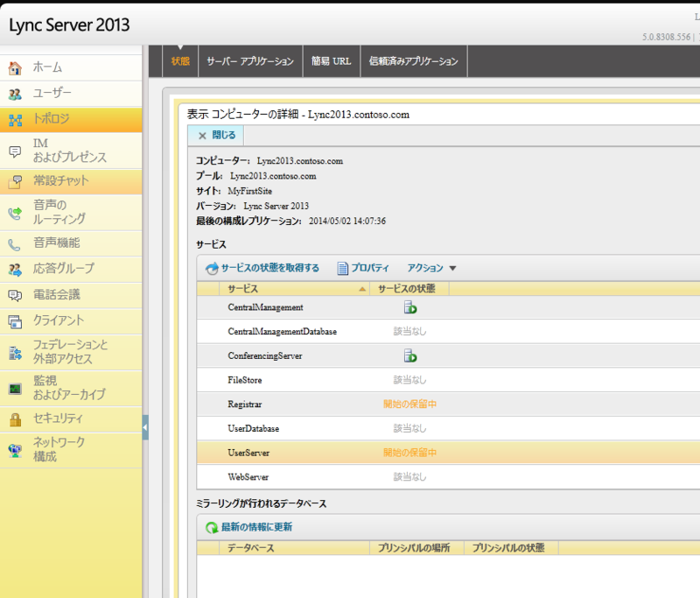Click the Properties (プロパティ) document icon
Viewport: 700px width, 598px height.
(x=342, y=269)
